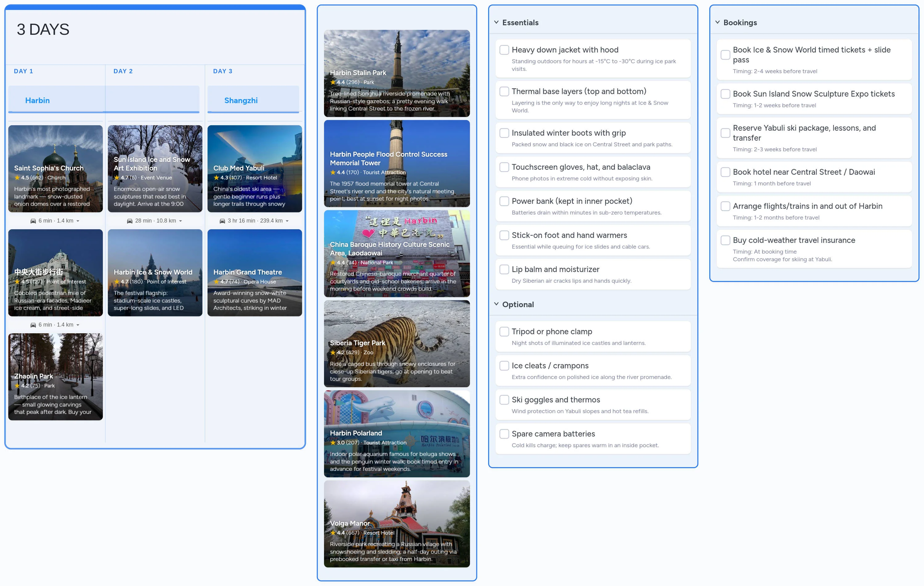Viewport: 924px width, 586px height.
Task: Check Heavy down jacket with hood
Action: [504, 50]
